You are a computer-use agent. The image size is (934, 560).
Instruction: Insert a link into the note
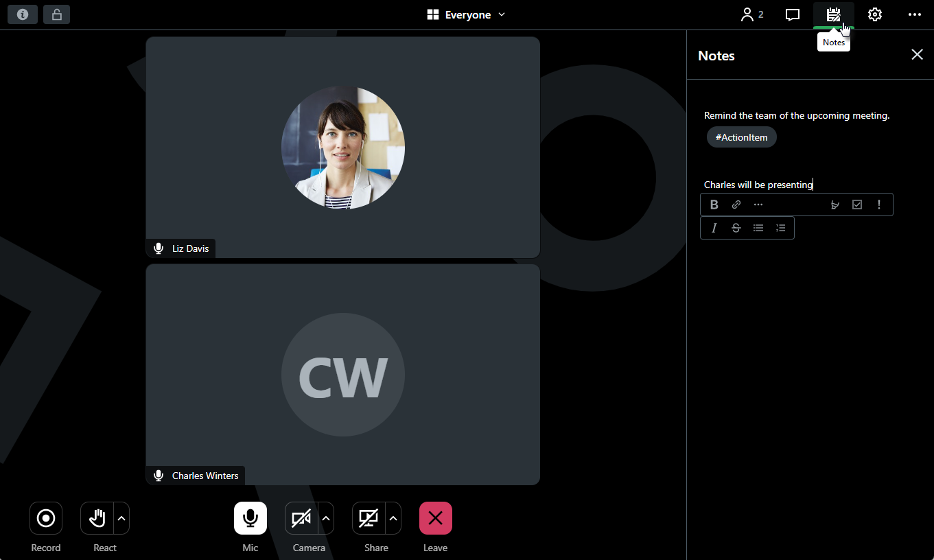click(x=736, y=205)
